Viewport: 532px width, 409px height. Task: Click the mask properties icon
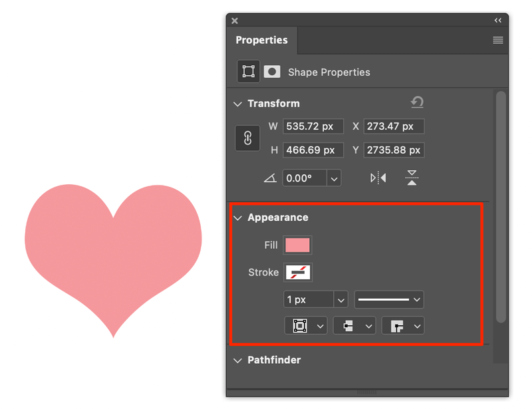271,72
